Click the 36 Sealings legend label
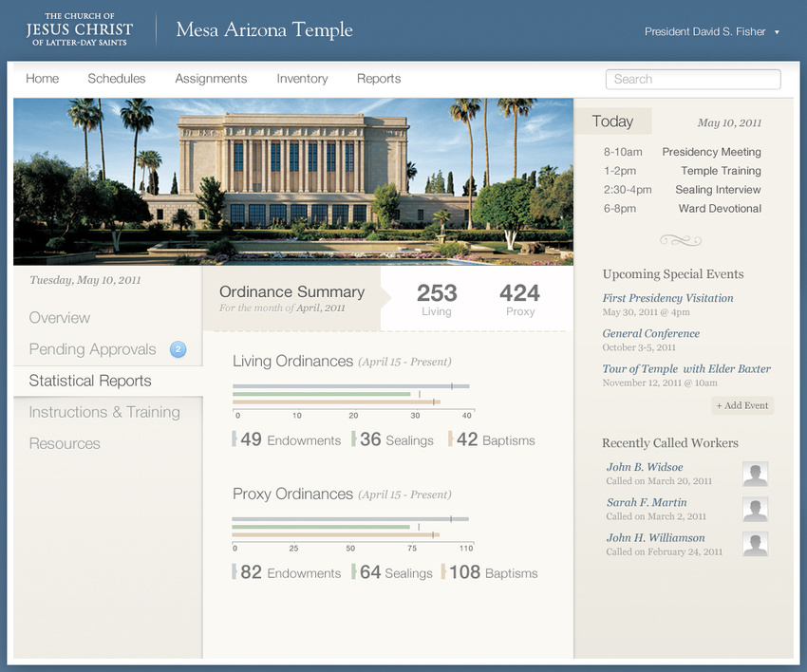807x672 pixels. (x=397, y=439)
